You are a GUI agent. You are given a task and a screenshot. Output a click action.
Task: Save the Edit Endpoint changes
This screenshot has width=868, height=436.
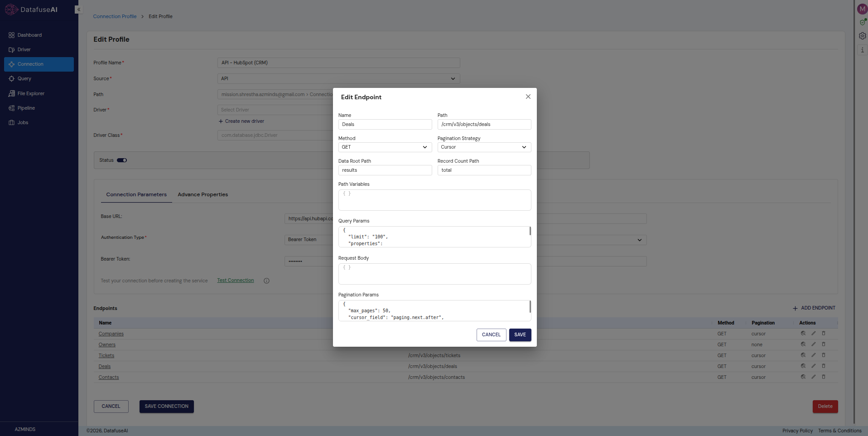tap(520, 335)
